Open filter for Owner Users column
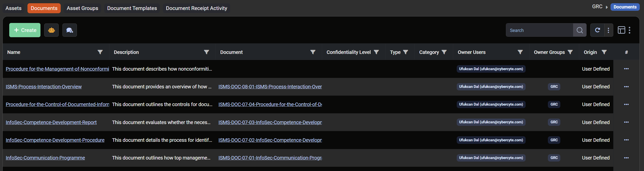Viewport: 644px width, 171px height. coord(520,52)
